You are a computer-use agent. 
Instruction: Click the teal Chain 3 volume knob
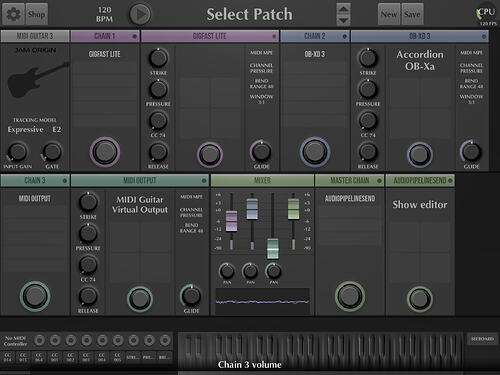click(35, 296)
